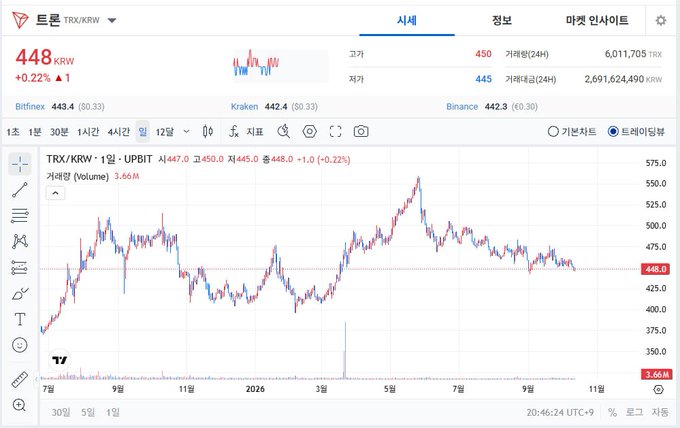This screenshot has height=428, width=680.
Task: Select the 일 daily interval
Action: pos(143,131)
